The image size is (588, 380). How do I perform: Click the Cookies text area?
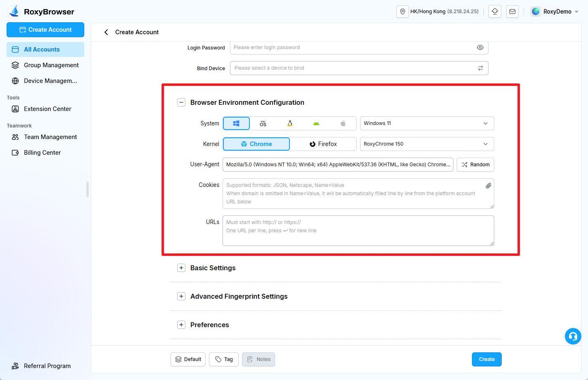click(358, 194)
